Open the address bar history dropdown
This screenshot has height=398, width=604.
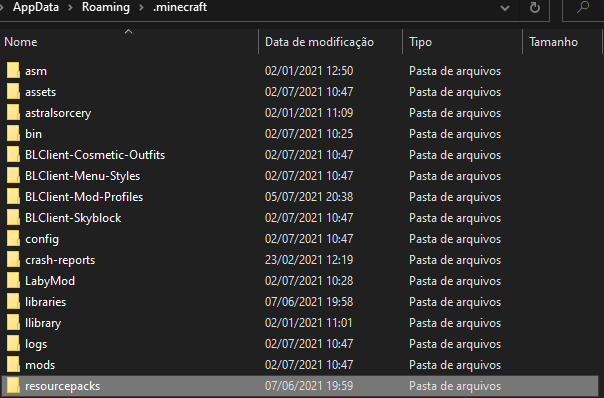[505, 8]
